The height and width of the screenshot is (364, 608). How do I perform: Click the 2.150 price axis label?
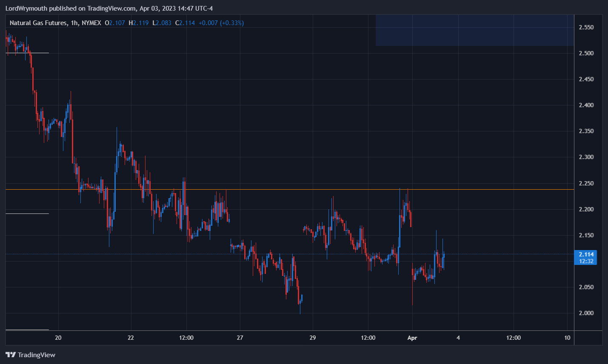586,235
